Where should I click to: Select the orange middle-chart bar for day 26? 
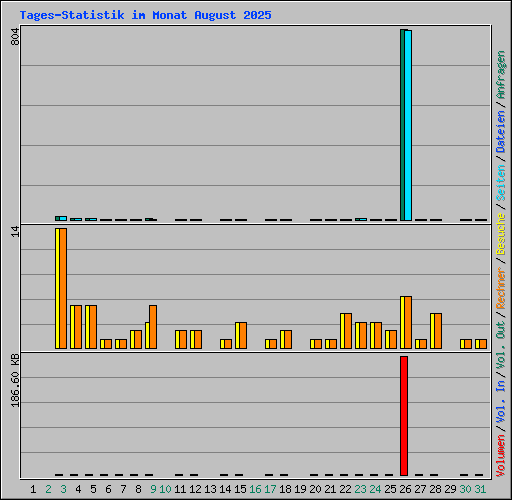pyautogui.click(x=408, y=323)
